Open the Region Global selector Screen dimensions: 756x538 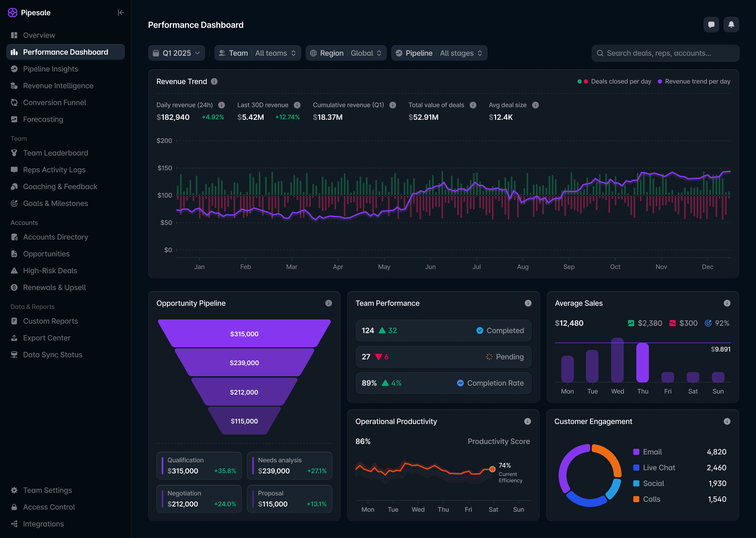click(x=346, y=53)
